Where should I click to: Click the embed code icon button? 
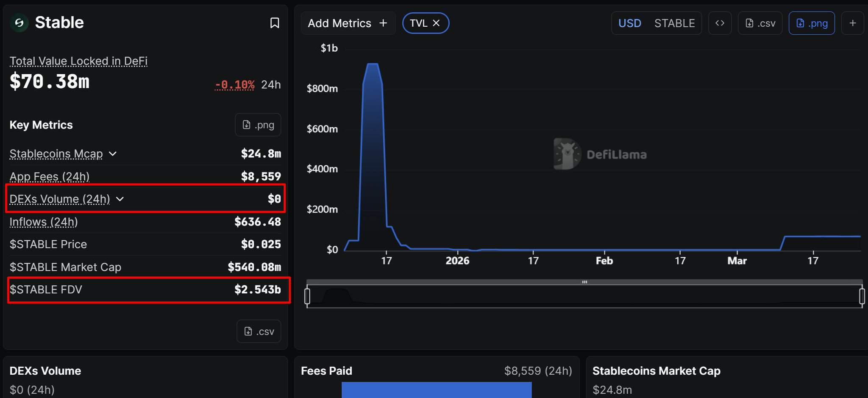(x=720, y=23)
